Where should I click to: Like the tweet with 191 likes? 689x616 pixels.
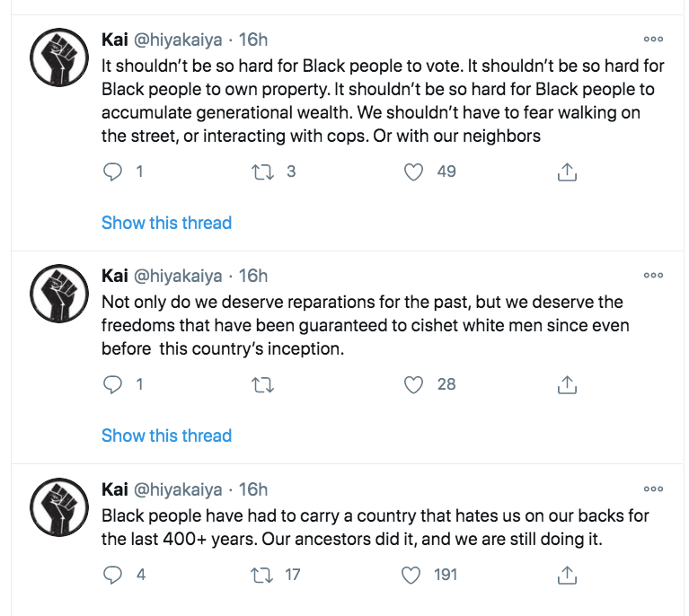pyautogui.click(x=413, y=574)
